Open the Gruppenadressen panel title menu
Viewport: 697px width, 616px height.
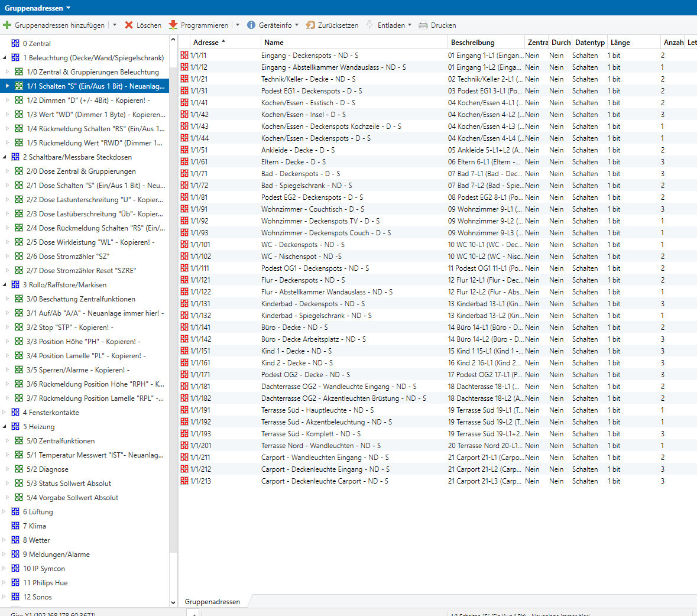(68, 8)
